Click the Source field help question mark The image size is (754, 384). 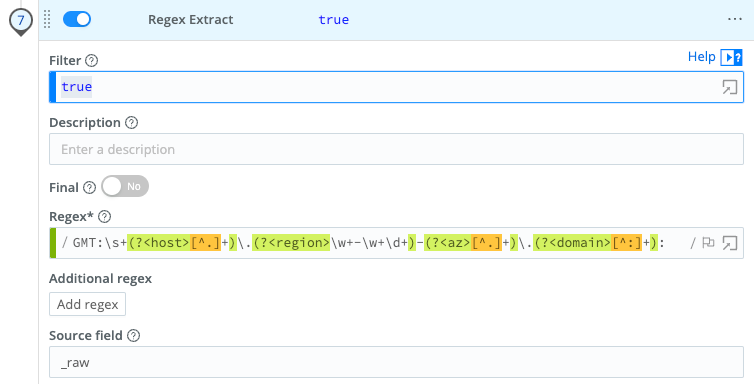coord(133,335)
